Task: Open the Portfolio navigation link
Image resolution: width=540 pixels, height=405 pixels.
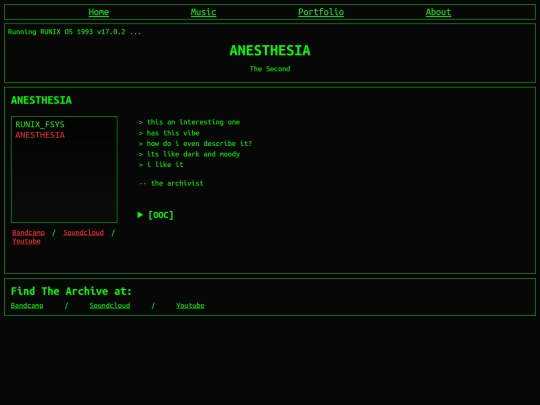Action: [x=321, y=12]
